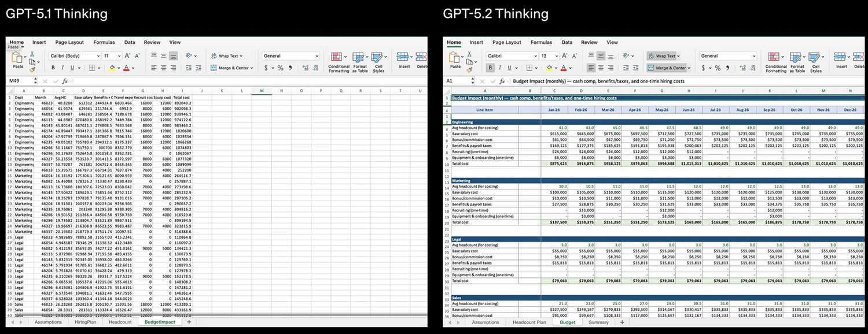The image size is (868, 334).
Task: Select the BudgetImpact sheet tab
Action: click(x=159, y=322)
